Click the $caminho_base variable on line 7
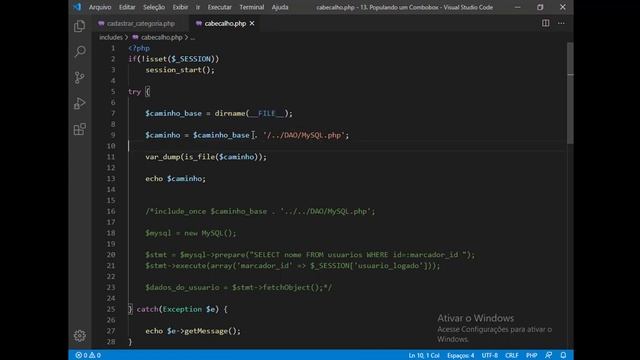 point(173,113)
